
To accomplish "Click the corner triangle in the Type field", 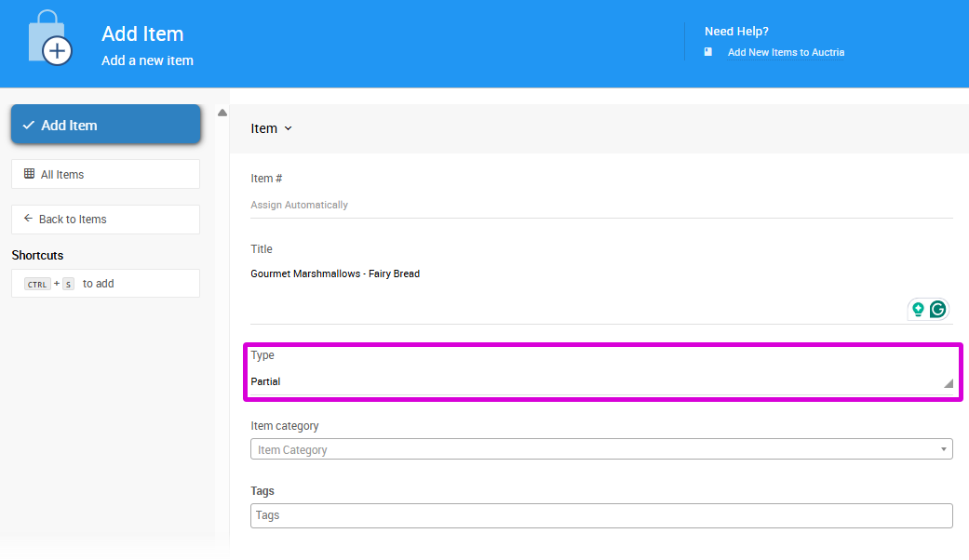I will [x=948, y=383].
